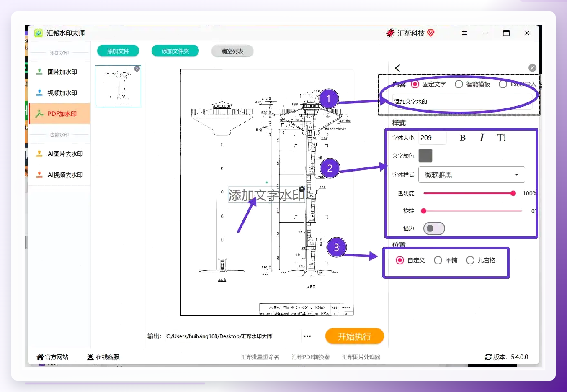The image size is (567, 392).
Task: Click the 官方网站 home icon
Action: tap(40, 357)
